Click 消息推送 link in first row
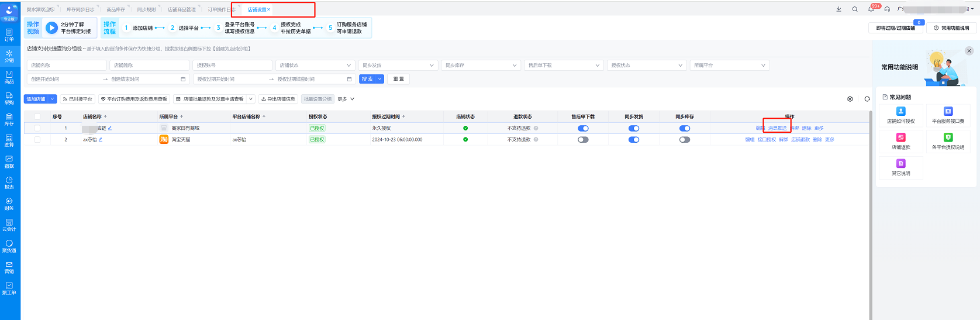980x320 pixels. point(777,128)
